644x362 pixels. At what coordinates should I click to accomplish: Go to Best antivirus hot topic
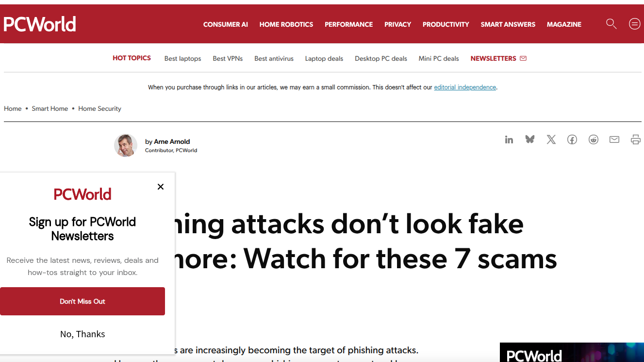pos(274,58)
